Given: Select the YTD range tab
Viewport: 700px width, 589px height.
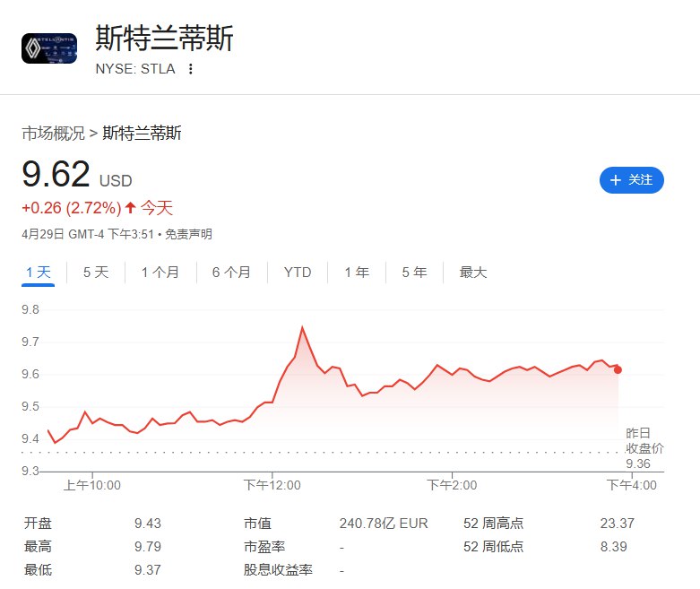Looking at the screenshot, I should coord(298,272).
